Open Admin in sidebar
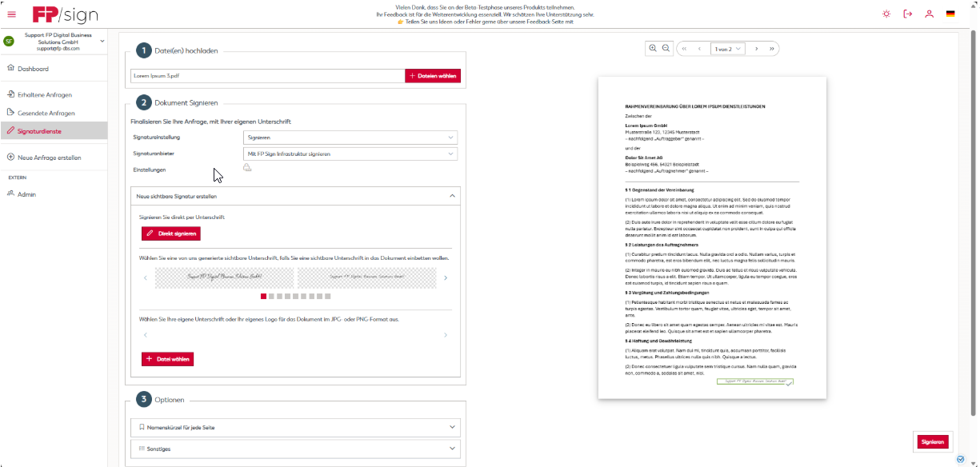Screen dimensions: 980x467 54,194
